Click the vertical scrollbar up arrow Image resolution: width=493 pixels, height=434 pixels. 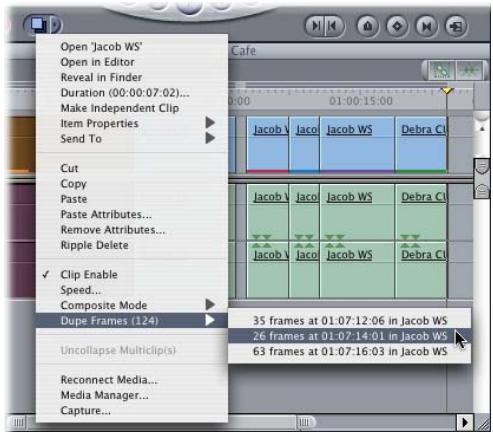pos(482,129)
